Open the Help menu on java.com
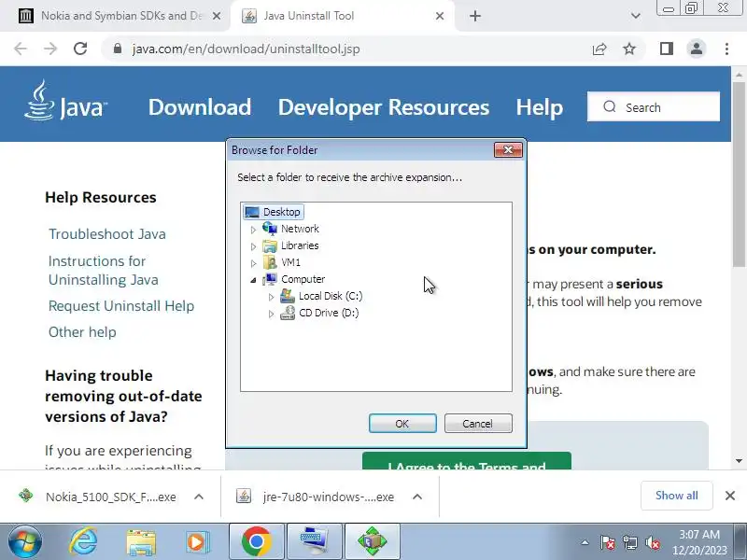This screenshot has height=560, width=747. click(x=540, y=107)
